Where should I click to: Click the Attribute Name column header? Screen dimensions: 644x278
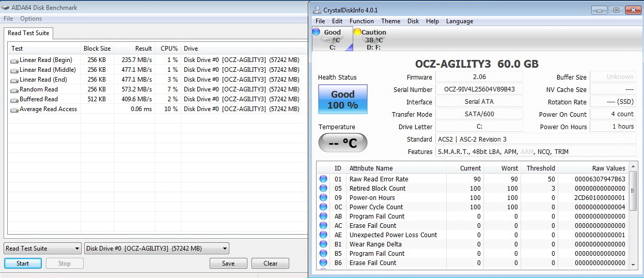pos(396,168)
